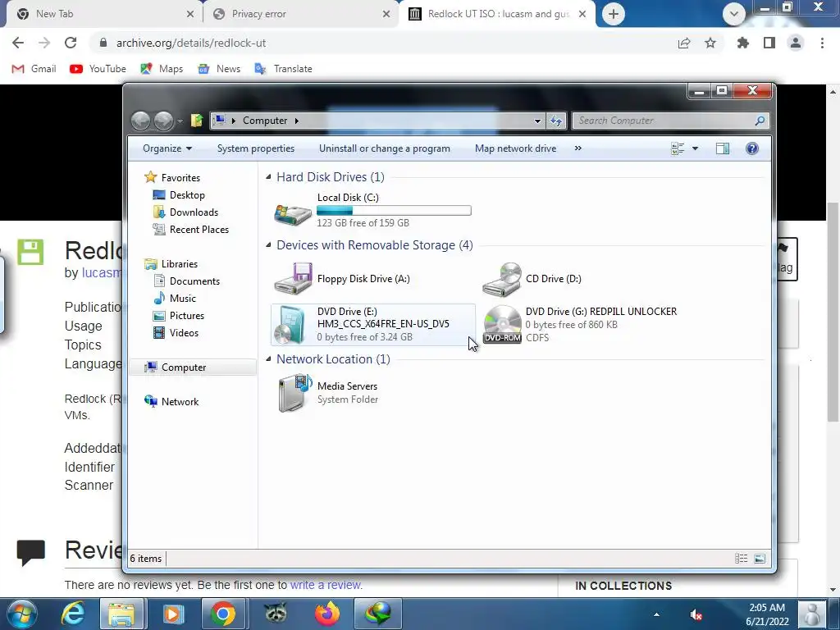Open a new Chrome tab

point(614,14)
